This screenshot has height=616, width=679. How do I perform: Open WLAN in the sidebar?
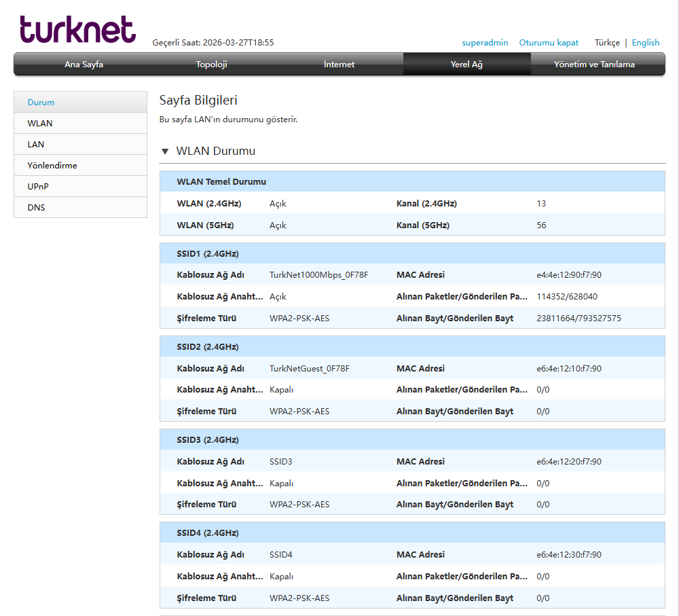click(x=81, y=123)
